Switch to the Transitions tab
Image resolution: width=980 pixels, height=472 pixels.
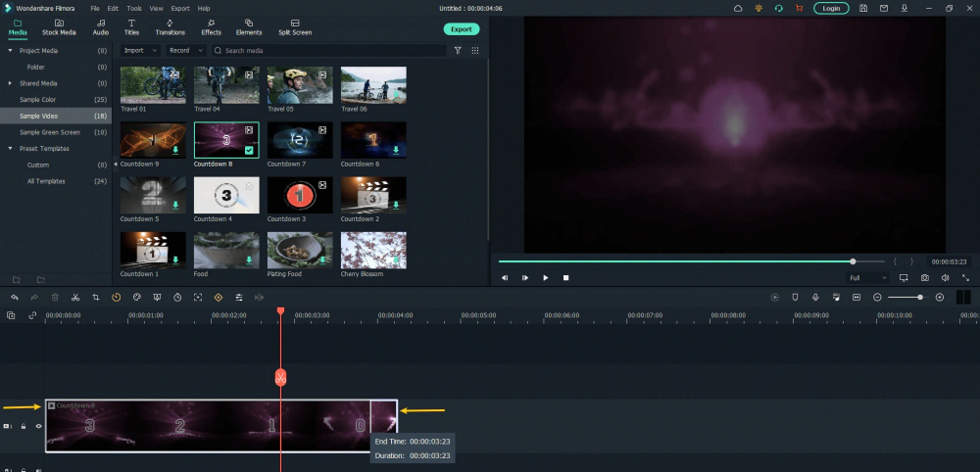tap(170, 26)
